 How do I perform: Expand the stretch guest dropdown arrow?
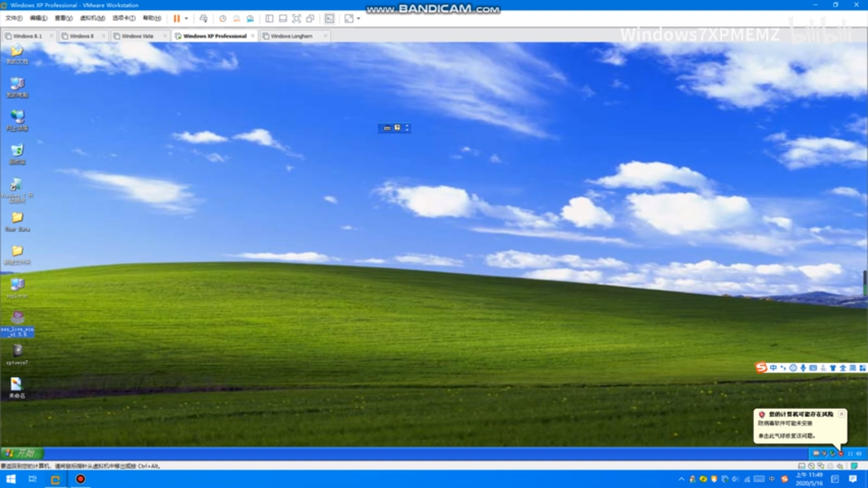pyautogui.click(x=359, y=18)
